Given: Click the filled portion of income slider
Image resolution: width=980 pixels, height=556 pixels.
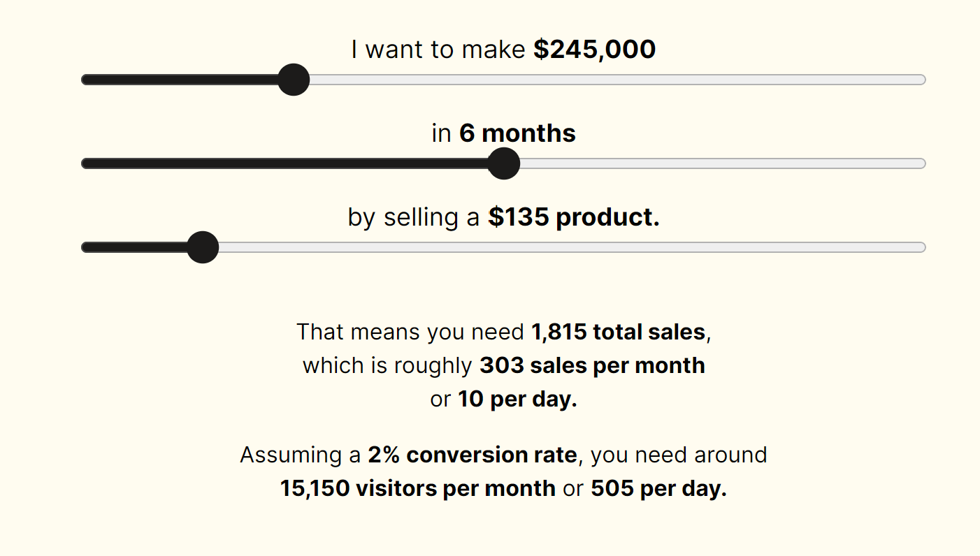Looking at the screenshot, I should click(x=180, y=80).
